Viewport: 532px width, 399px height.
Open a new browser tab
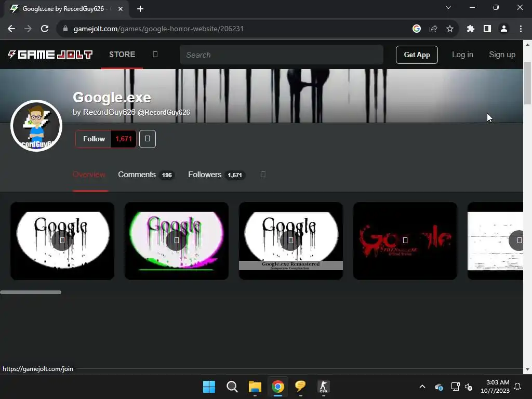tap(140, 9)
